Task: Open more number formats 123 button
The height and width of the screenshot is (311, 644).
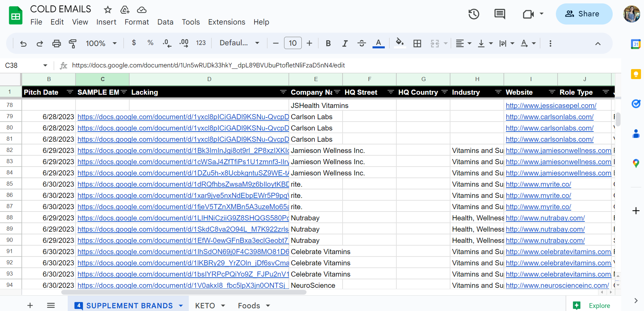Action: click(x=201, y=43)
